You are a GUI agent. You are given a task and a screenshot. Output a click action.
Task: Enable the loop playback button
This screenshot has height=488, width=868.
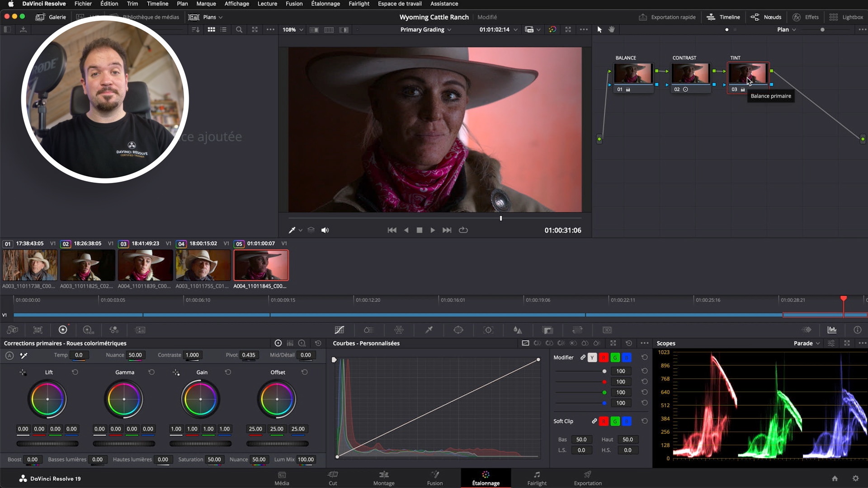463,230
